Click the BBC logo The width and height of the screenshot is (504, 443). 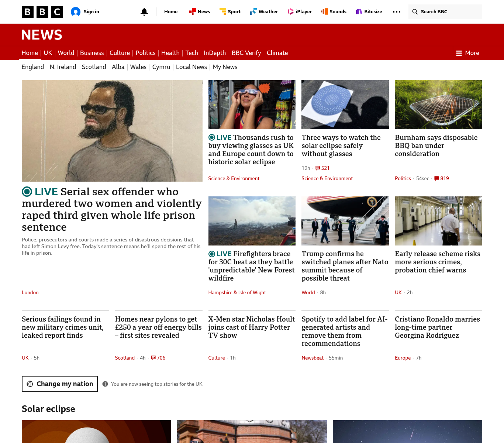pos(42,12)
